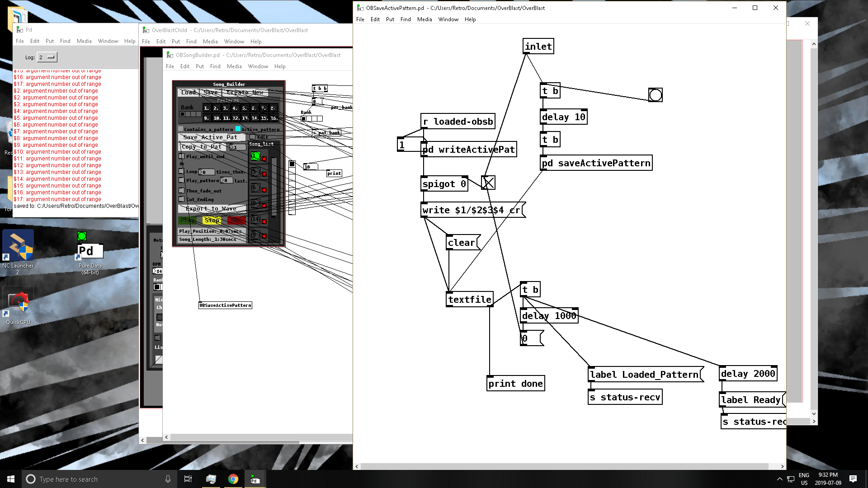The width and height of the screenshot is (868, 488).
Task: Click Loop times number box
Action: [206, 172]
